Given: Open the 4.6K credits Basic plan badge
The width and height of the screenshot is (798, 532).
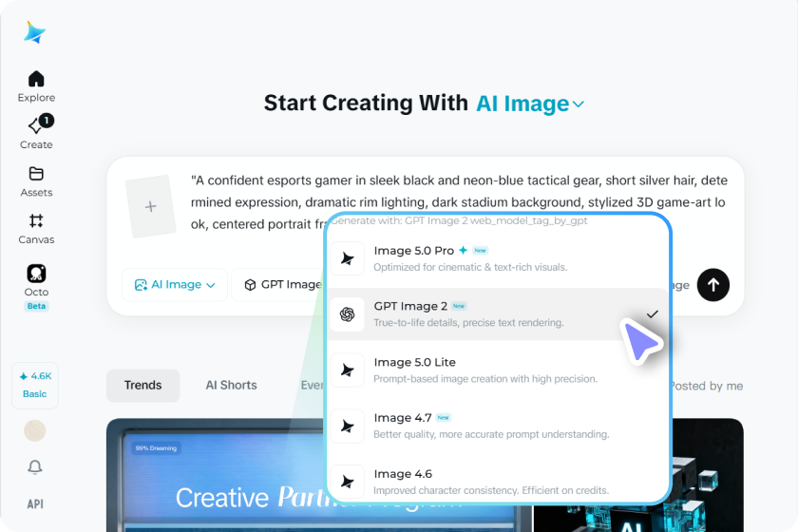Looking at the screenshot, I should (x=35, y=386).
